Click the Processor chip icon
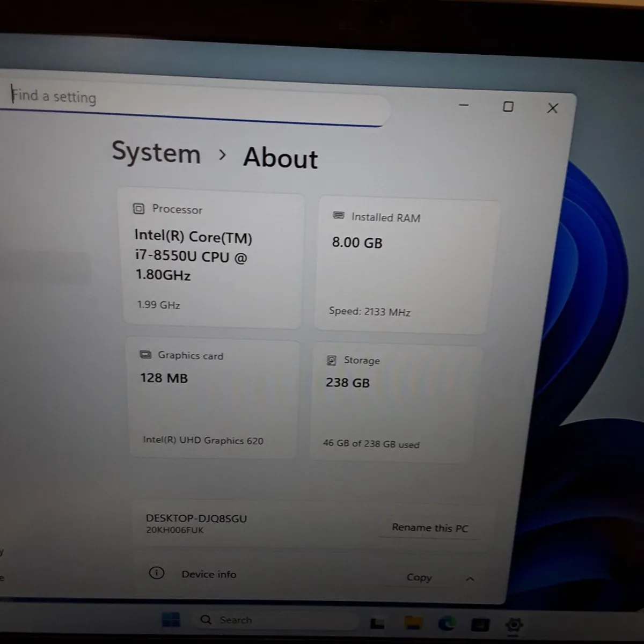644x644 pixels. click(x=138, y=208)
